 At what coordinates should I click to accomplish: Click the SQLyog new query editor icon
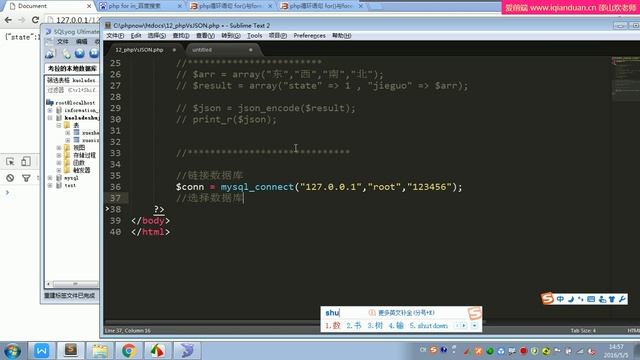[x=66, y=53]
